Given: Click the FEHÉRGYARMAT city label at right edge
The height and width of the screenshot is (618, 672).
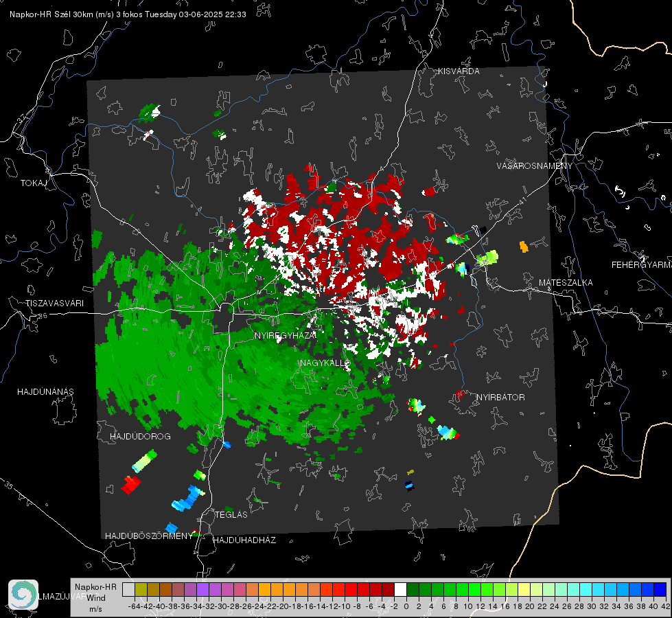Looking at the screenshot, I should pyautogui.click(x=642, y=265).
